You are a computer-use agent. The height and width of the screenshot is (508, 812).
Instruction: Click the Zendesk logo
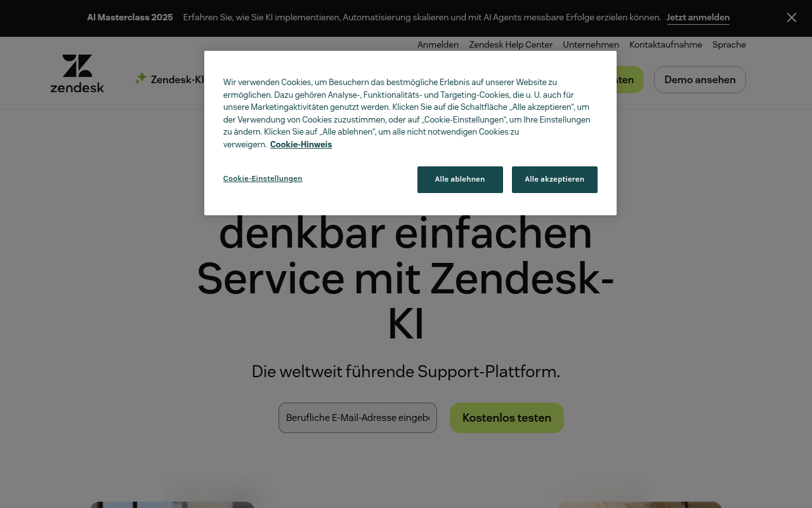click(x=77, y=74)
